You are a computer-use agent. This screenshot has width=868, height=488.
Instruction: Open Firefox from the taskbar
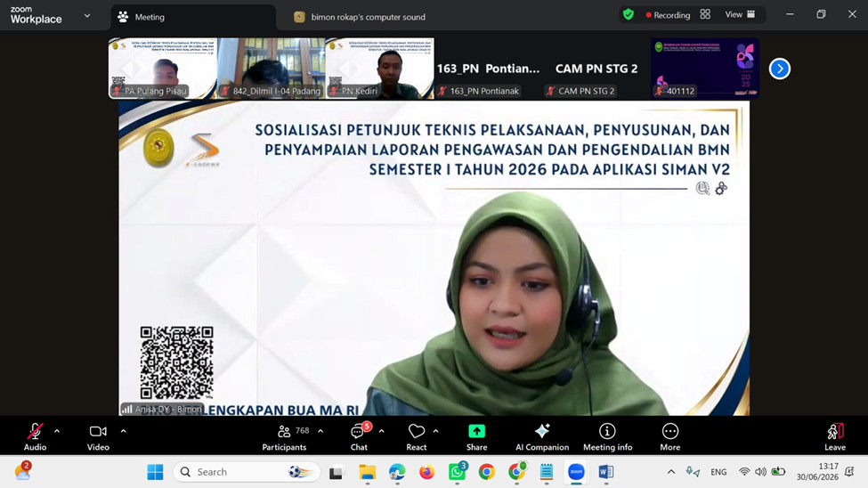pyautogui.click(x=426, y=472)
